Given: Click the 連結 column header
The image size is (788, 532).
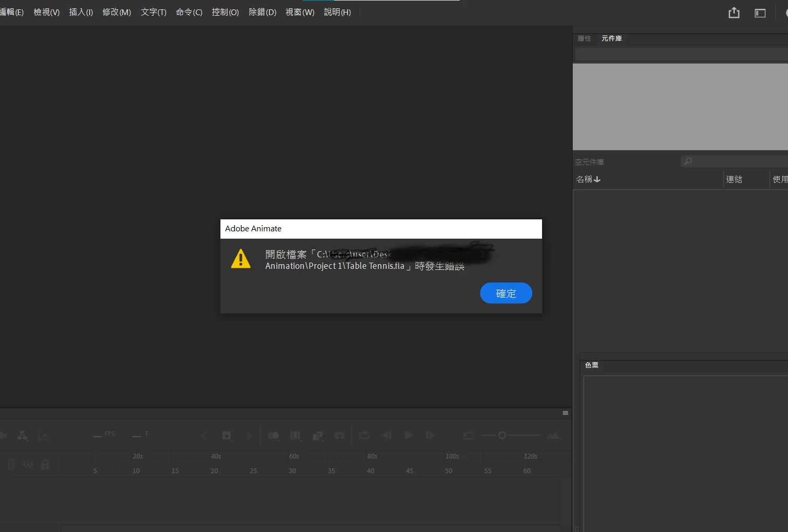Looking at the screenshot, I should coord(734,179).
